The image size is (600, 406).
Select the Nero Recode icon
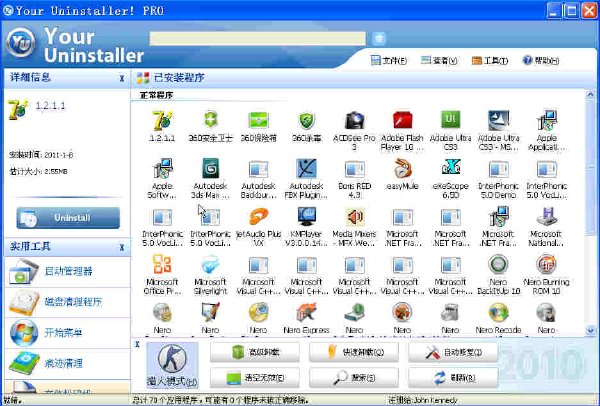pos(498,313)
